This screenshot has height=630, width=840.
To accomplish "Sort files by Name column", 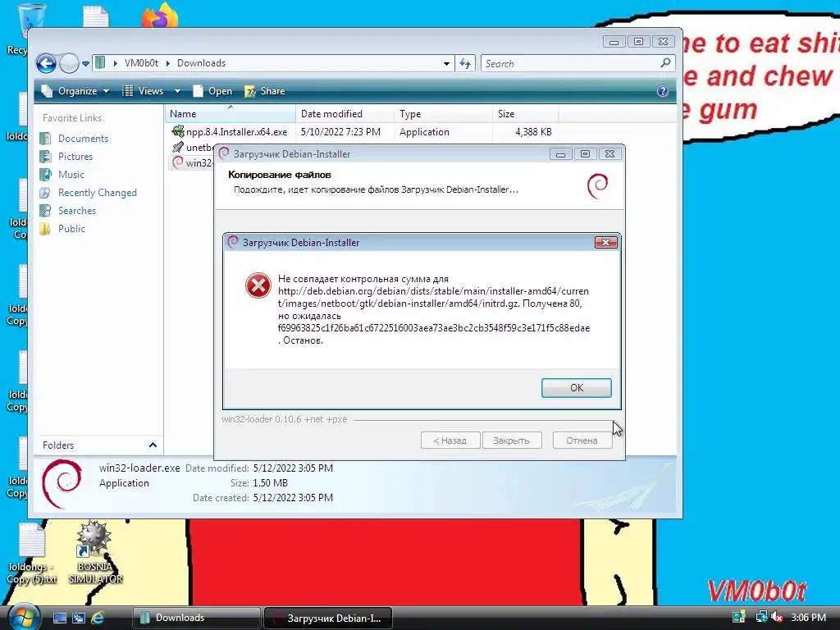I will (x=230, y=113).
